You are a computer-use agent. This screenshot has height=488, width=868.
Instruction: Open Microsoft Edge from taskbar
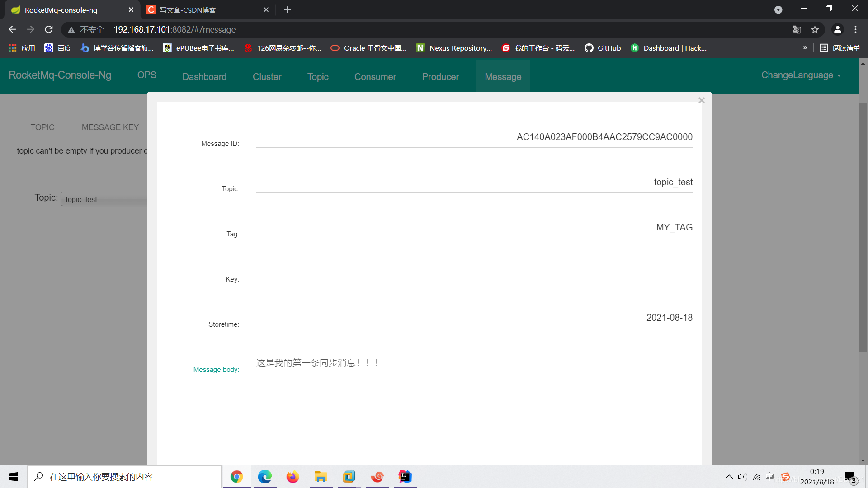264,477
